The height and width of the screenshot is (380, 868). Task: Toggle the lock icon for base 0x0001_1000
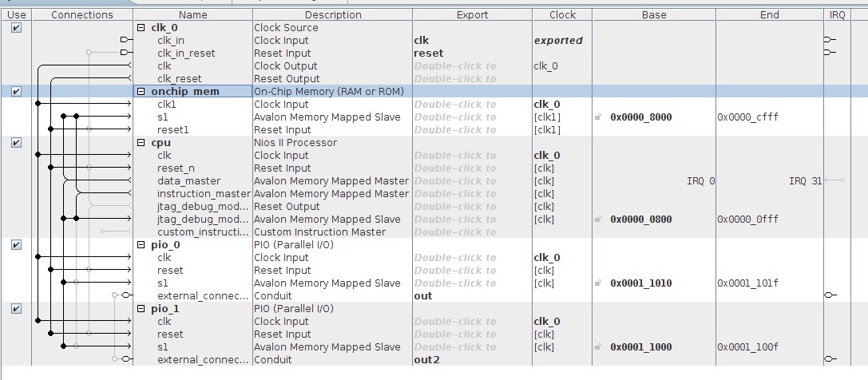pyautogui.click(x=598, y=347)
